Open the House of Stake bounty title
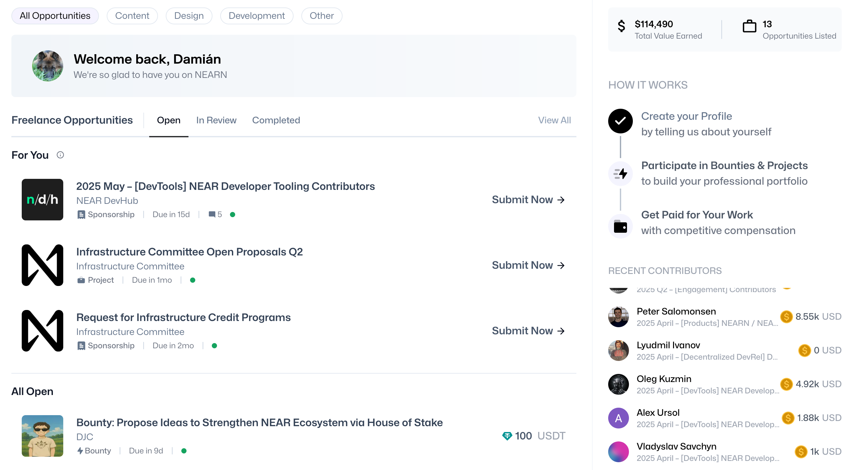Image resolution: width=868 pixels, height=470 pixels. click(x=259, y=423)
